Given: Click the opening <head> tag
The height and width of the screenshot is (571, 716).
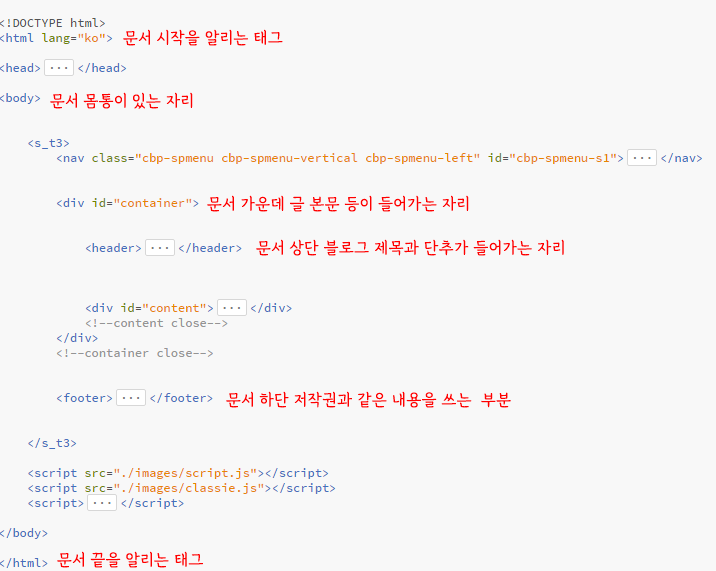Looking at the screenshot, I should pyautogui.click(x=21, y=68).
